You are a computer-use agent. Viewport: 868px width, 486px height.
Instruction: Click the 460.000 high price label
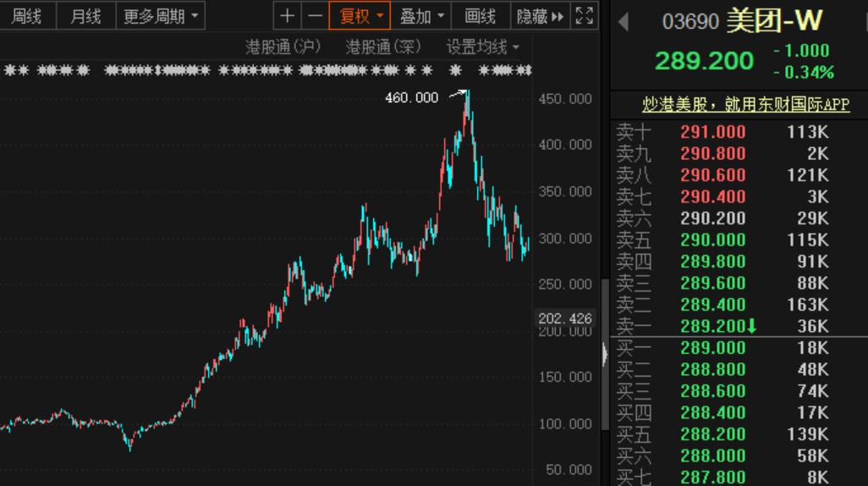[x=411, y=97]
